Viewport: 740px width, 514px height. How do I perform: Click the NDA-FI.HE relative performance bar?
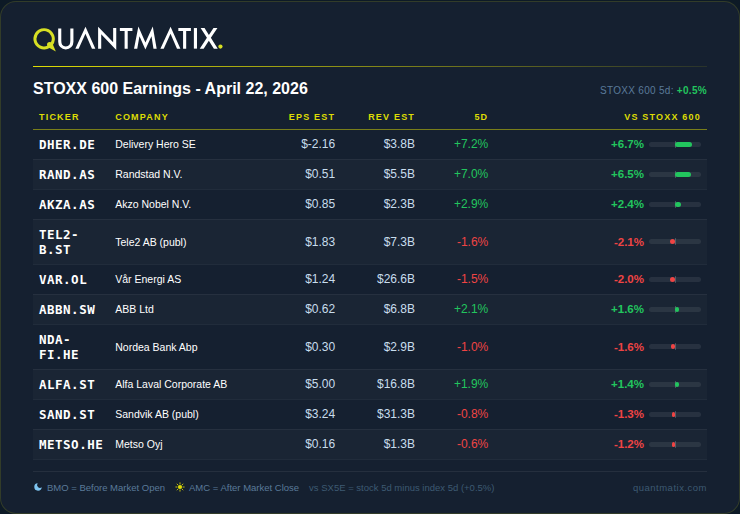point(675,346)
